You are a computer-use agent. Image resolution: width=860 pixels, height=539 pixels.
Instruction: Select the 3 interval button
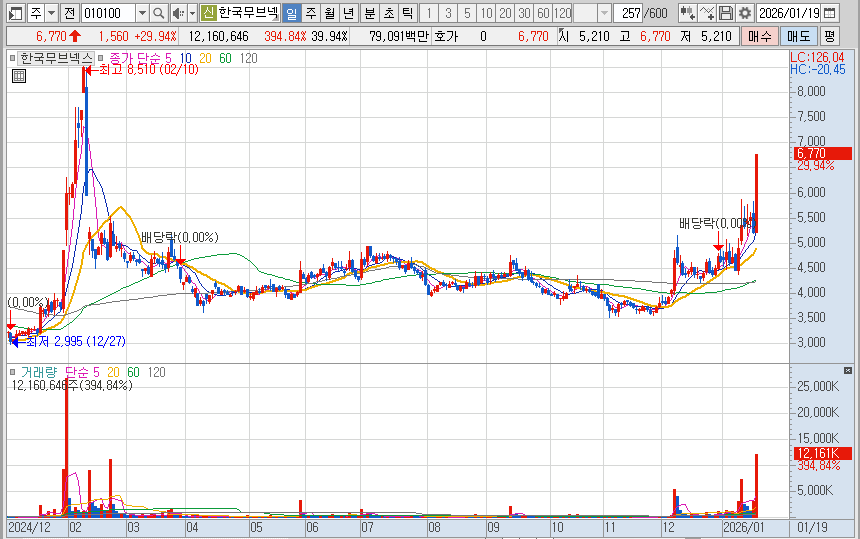click(448, 13)
